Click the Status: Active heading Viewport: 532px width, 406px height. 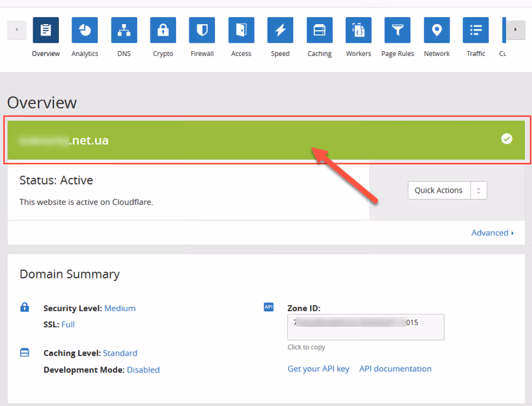click(56, 180)
